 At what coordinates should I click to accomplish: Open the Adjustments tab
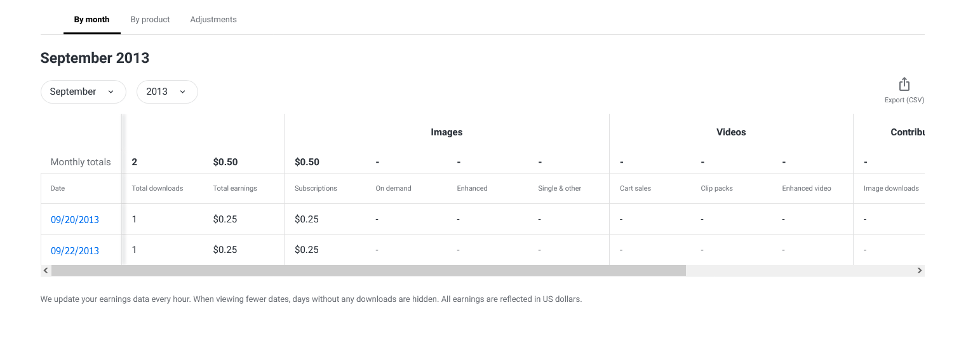click(213, 20)
